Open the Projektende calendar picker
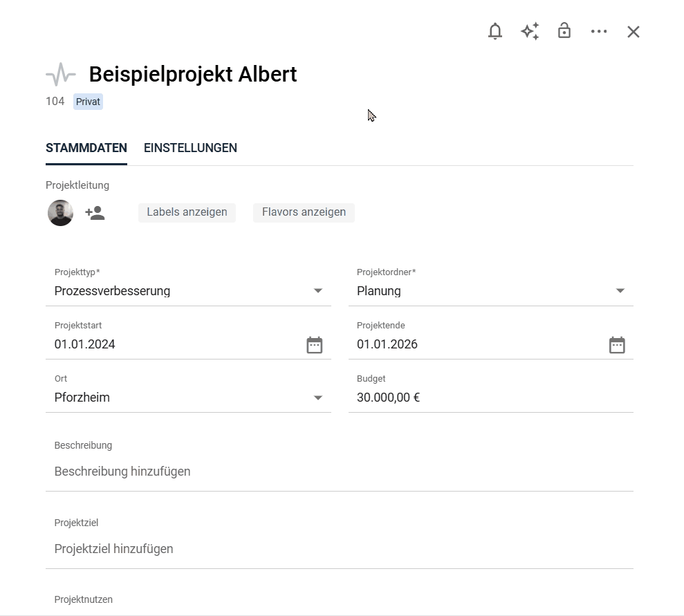Screen dimensions: 684x616 (617, 345)
